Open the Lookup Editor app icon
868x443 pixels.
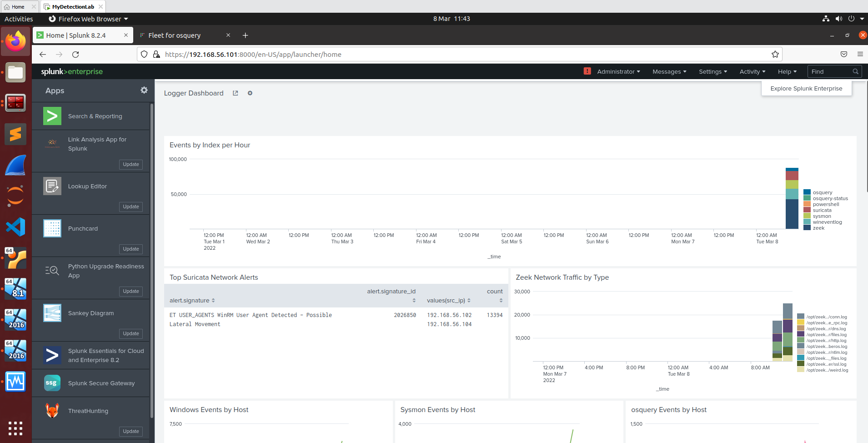52,186
